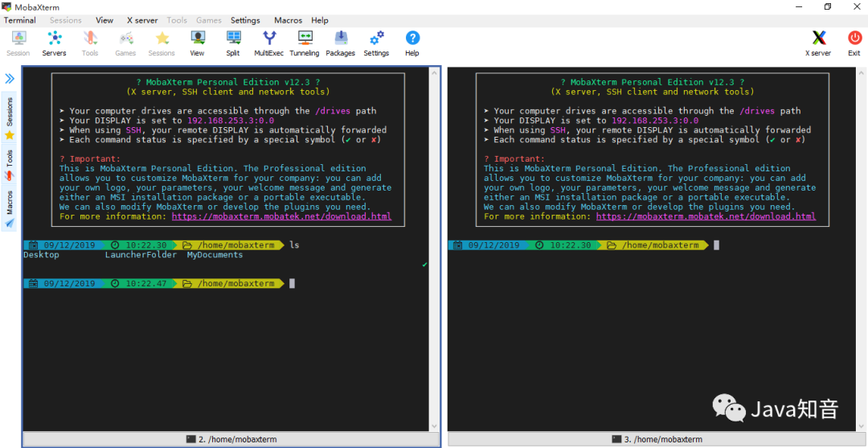
Task: Open the View menu in menu bar
Action: pos(104,20)
